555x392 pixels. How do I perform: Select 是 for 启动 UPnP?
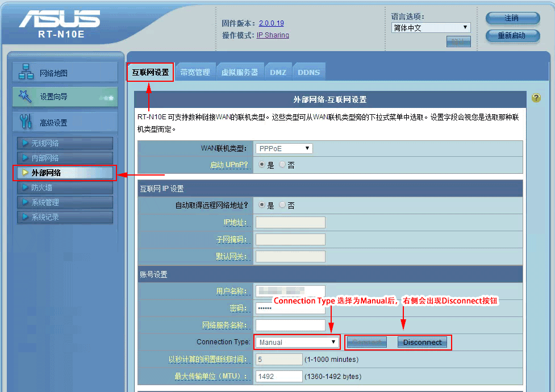(261, 165)
